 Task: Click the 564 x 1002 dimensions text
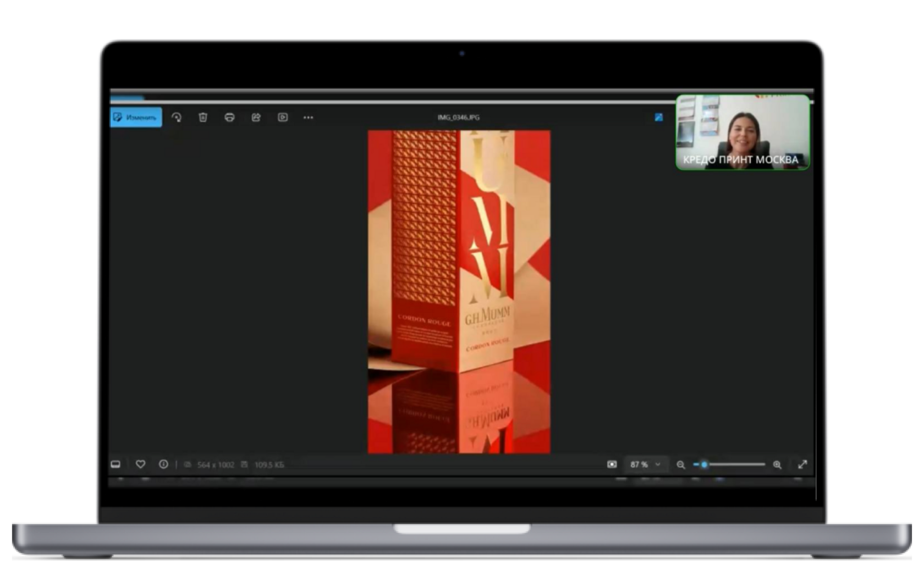click(x=216, y=465)
